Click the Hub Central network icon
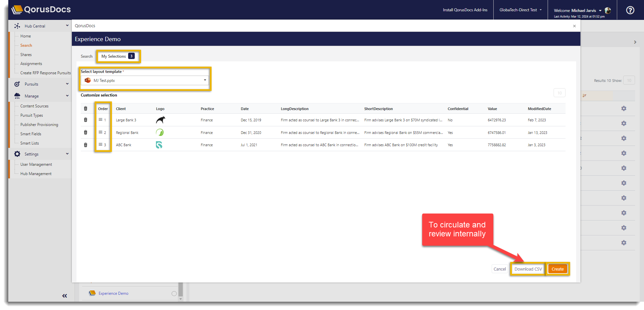This screenshot has height=310, width=644. pyautogui.click(x=17, y=26)
